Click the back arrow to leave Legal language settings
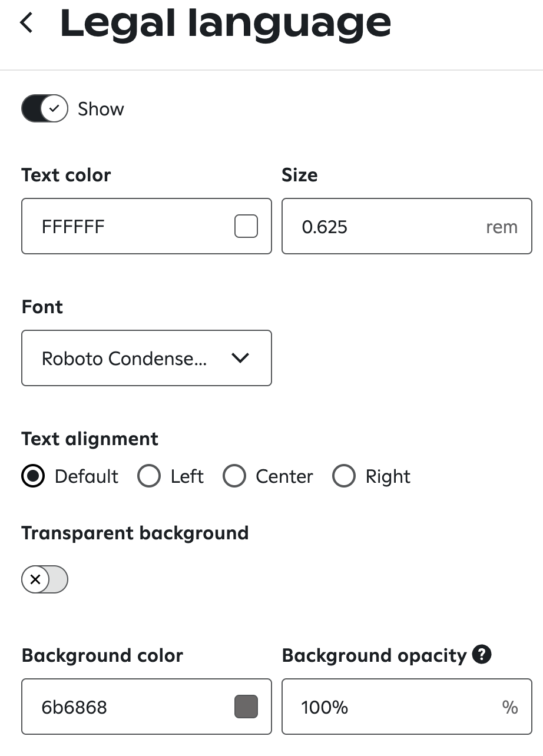The width and height of the screenshot is (543, 756). coord(27,22)
